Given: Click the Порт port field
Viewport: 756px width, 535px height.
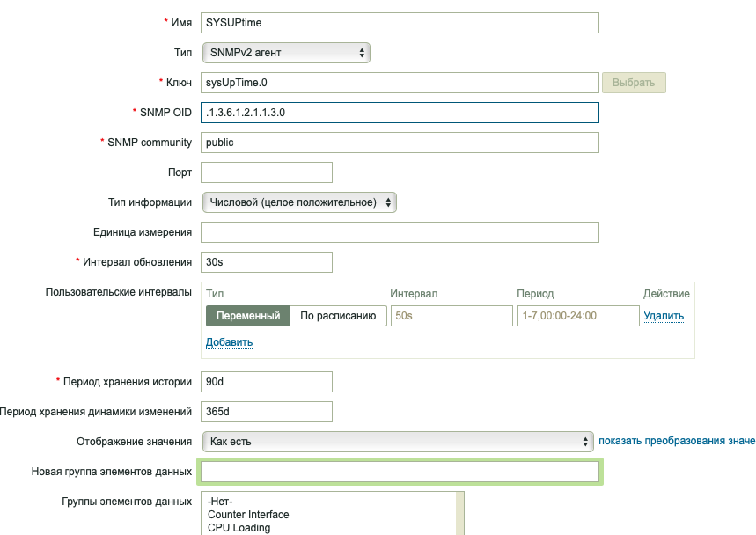Looking at the screenshot, I should pyautogui.click(x=267, y=172).
